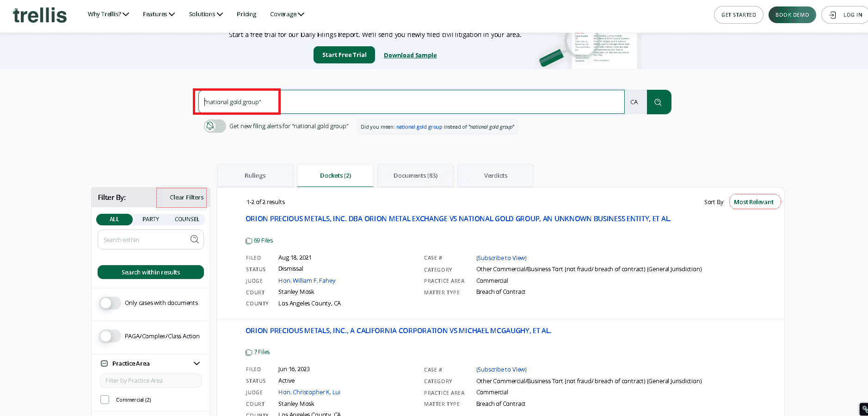The image size is (868, 416).
Task: Click the "Jun 16, 2023" filed date
Action: (x=294, y=369)
